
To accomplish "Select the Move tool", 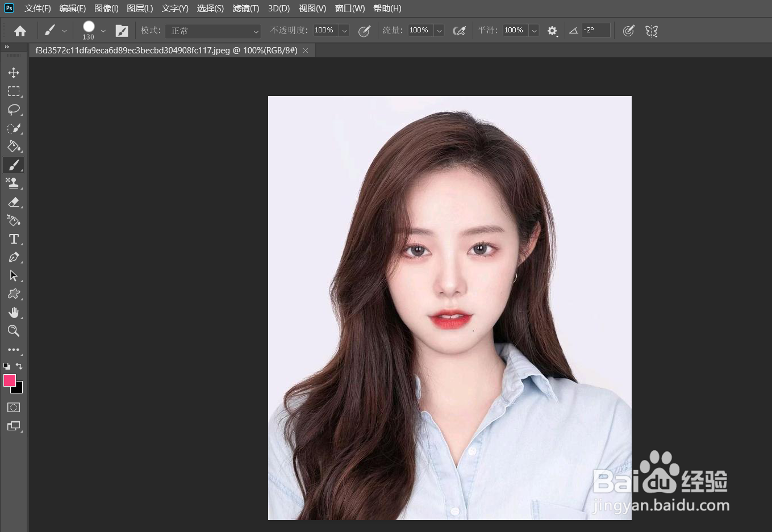I will click(14, 73).
